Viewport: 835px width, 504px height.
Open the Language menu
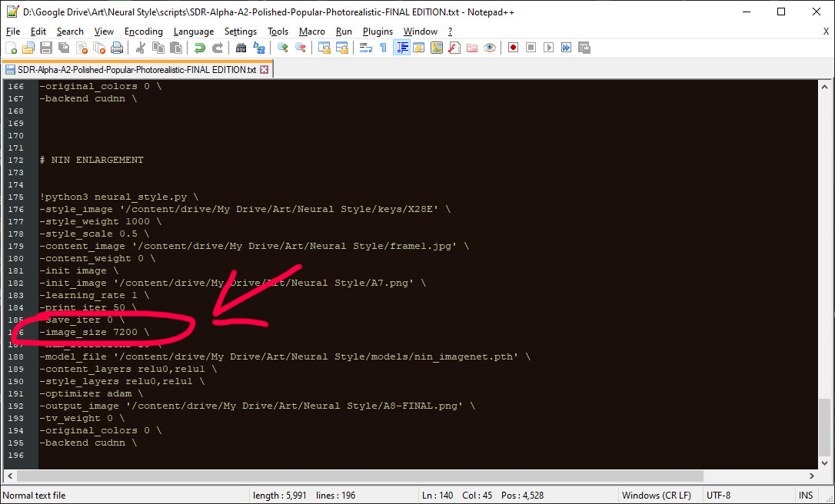pos(194,31)
